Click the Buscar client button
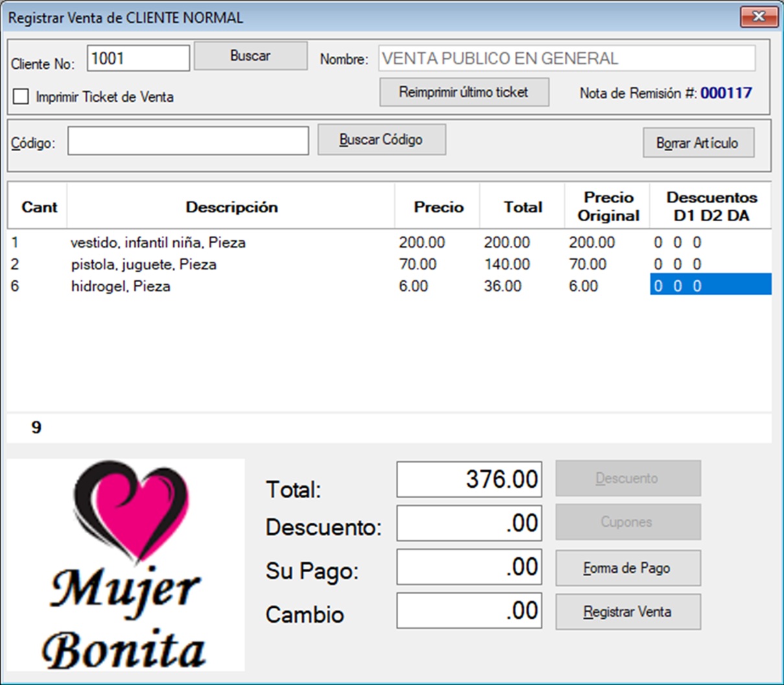This screenshot has width=784, height=685. [x=250, y=56]
